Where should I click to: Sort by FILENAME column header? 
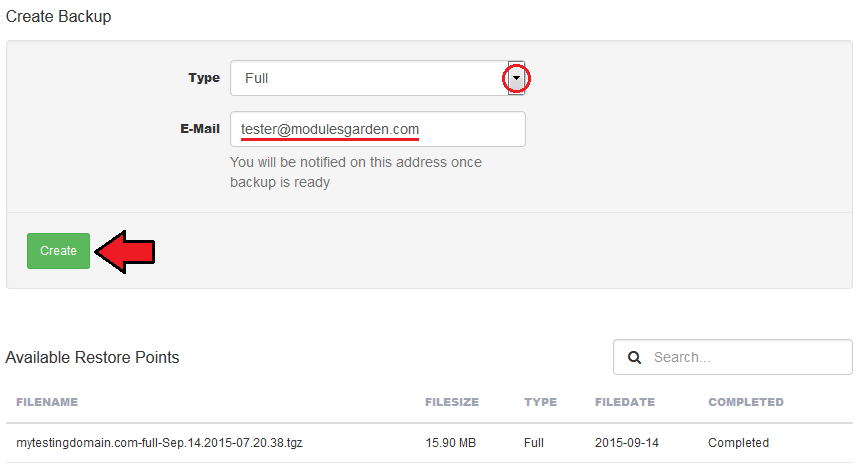click(x=47, y=402)
